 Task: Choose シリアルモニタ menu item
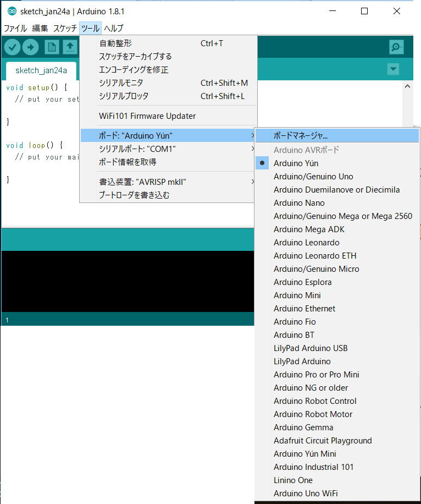click(121, 83)
